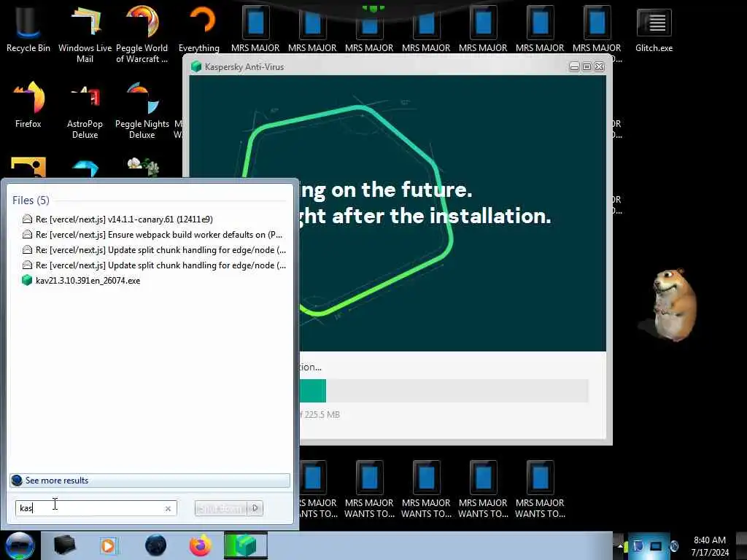
Task: Open the volume tray icon
Action: click(x=674, y=546)
